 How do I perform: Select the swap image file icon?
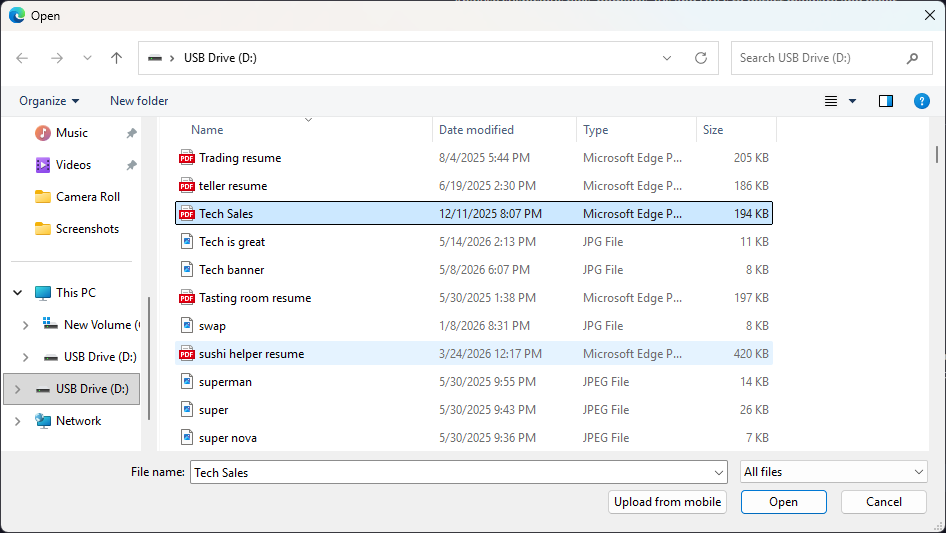pos(187,326)
